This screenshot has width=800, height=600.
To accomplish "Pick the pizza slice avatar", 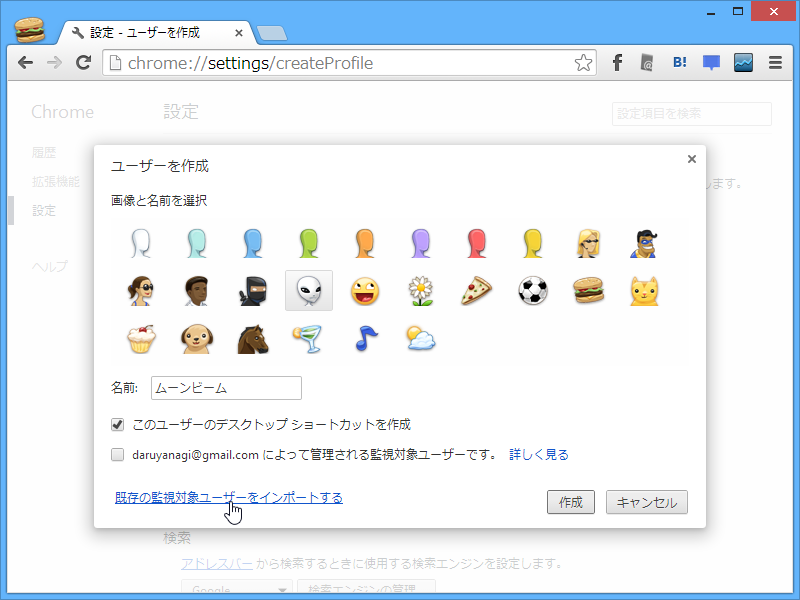I will [477, 291].
